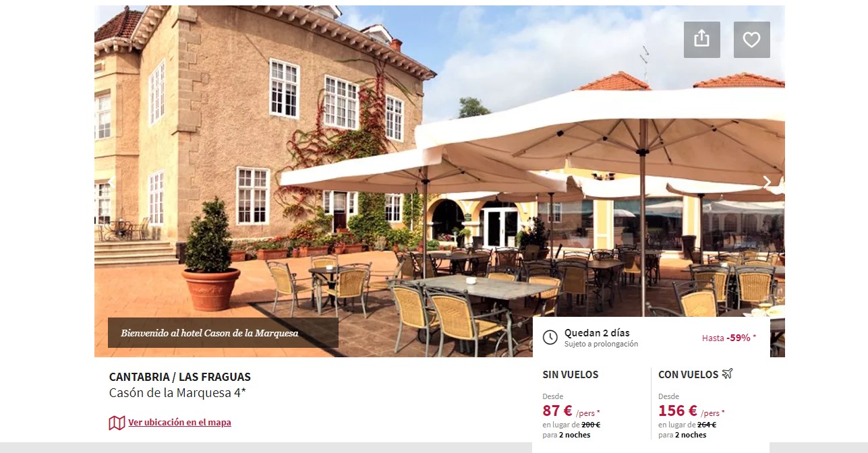Screen dimensions: 868x453
Task: Show next photo with right chevron arrow
Action: (x=767, y=182)
